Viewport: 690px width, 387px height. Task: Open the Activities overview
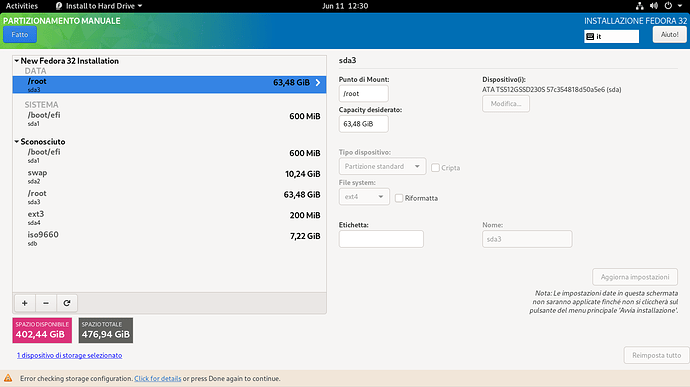(x=22, y=6)
